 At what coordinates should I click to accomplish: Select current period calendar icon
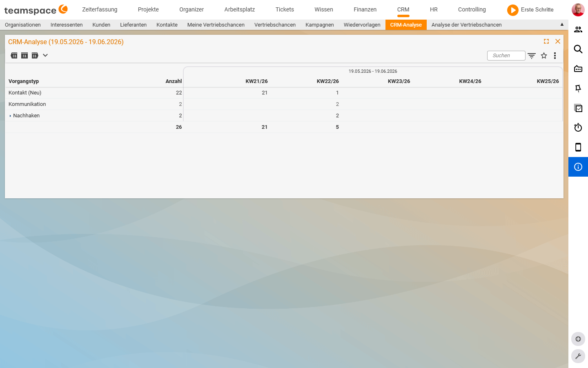pos(24,55)
